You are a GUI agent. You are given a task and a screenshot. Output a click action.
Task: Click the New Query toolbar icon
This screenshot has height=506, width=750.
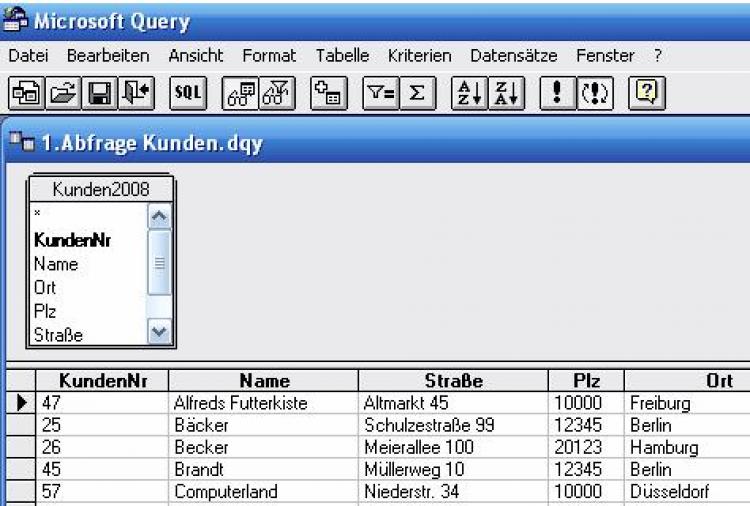pyautogui.click(x=23, y=93)
